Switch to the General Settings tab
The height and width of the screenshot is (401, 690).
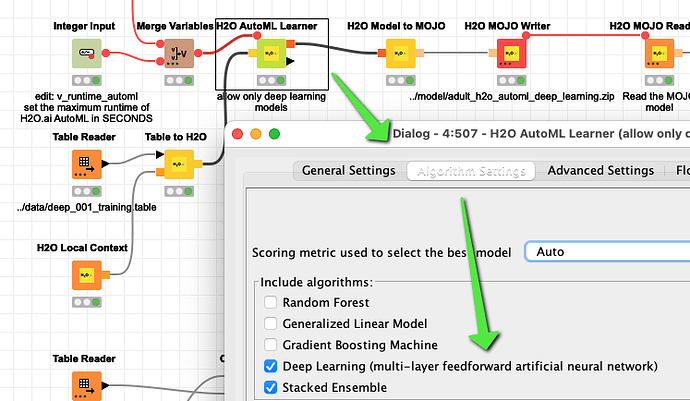[x=349, y=171]
